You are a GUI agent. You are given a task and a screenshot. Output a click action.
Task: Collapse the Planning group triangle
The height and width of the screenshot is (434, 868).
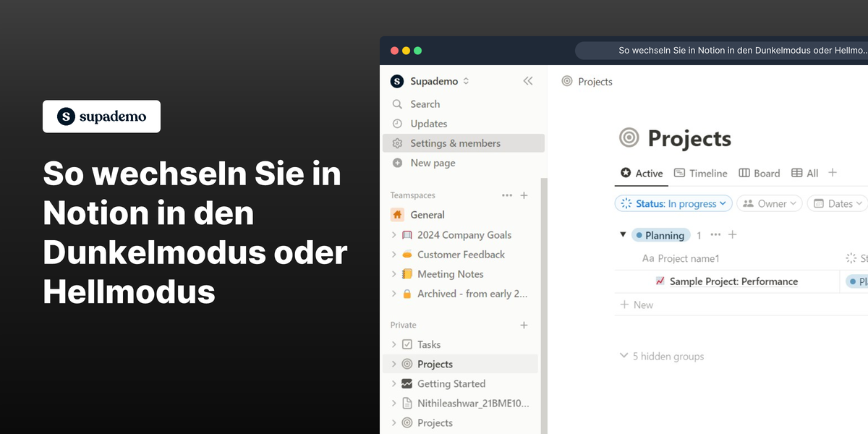point(623,234)
